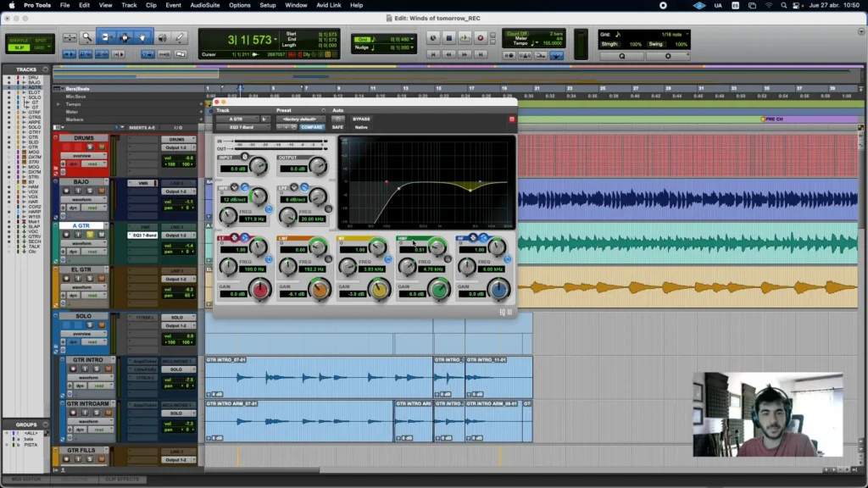Viewport: 868px width, 488px height.
Task: Record-arm the EL GTR track
Action: [x=66, y=279]
